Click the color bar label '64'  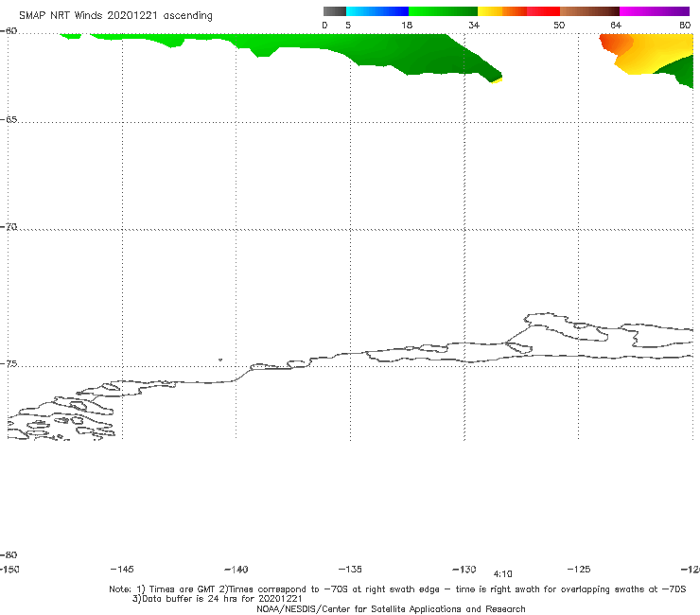[x=616, y=25]
